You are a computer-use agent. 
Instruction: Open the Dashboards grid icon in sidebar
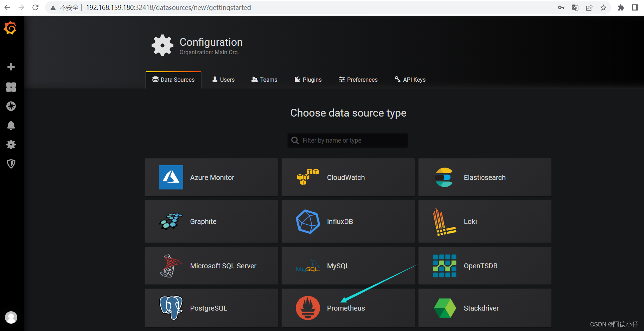[x=11, y=87]
